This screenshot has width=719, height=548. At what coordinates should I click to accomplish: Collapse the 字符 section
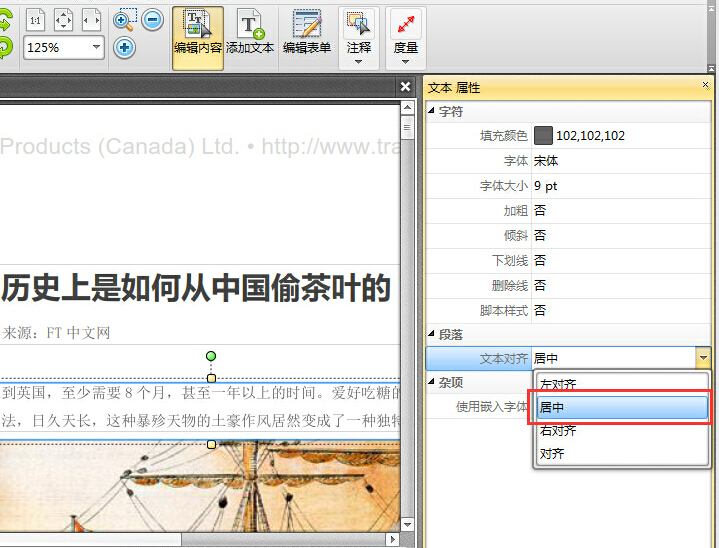point(431,111)
